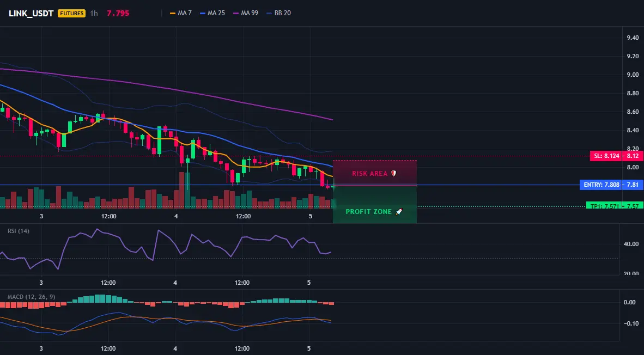Click the PROFIT ZONE text label

coord(369,212)
